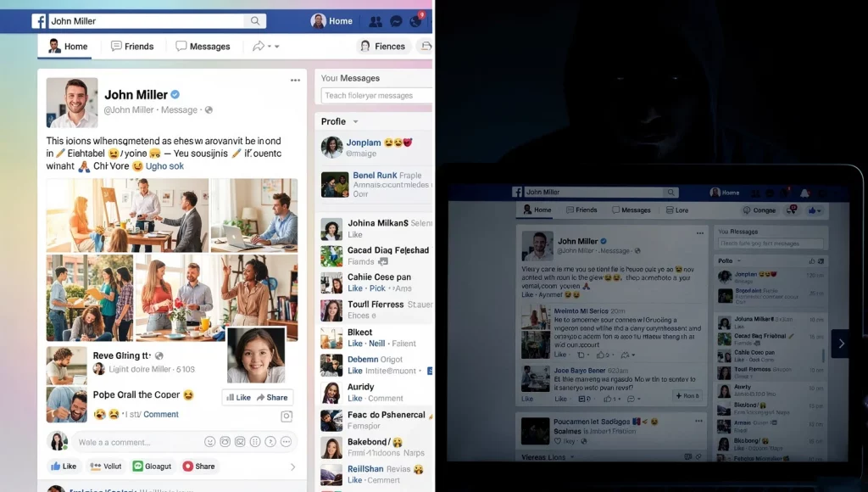This screenshot has width=868, height=492.
Task: Click the Facebook logo in the bright page header
Action: click(x=39, y=21)
